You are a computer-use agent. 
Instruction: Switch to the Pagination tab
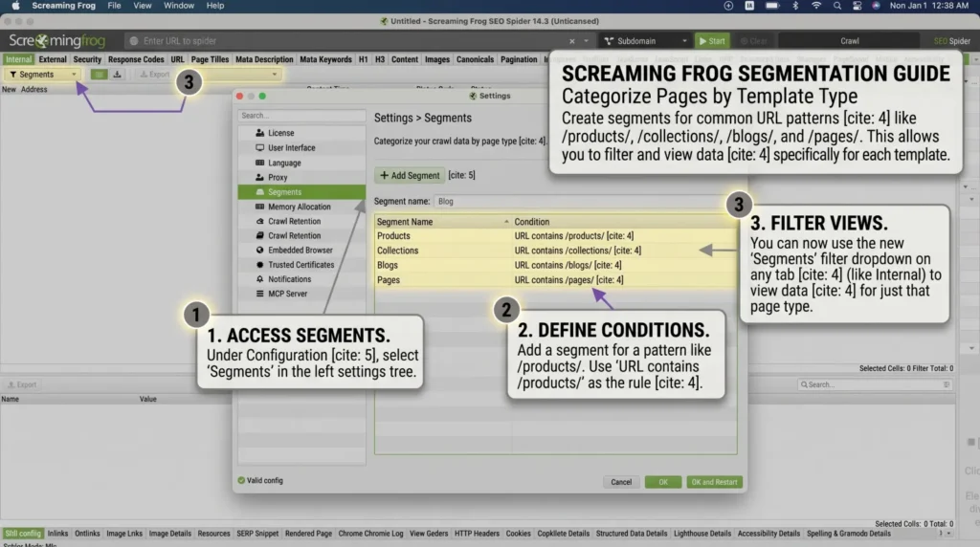point(519,59)
